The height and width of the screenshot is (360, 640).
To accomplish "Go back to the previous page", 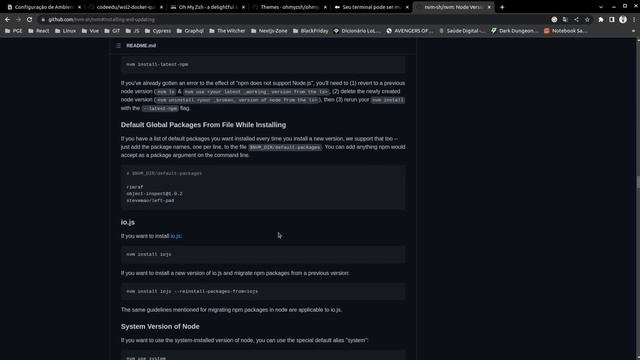I will click(x=7, y=20).
